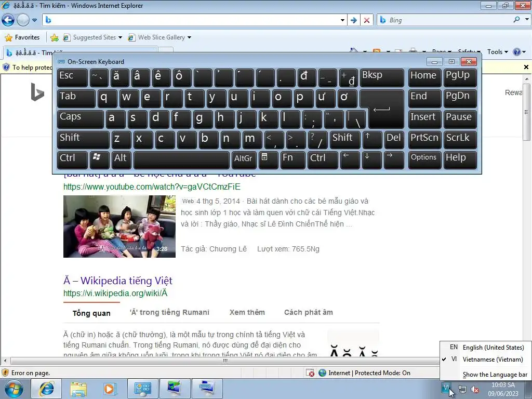Toggle the ScrLk key on On-Screen Keyboard

pos(460,140)
